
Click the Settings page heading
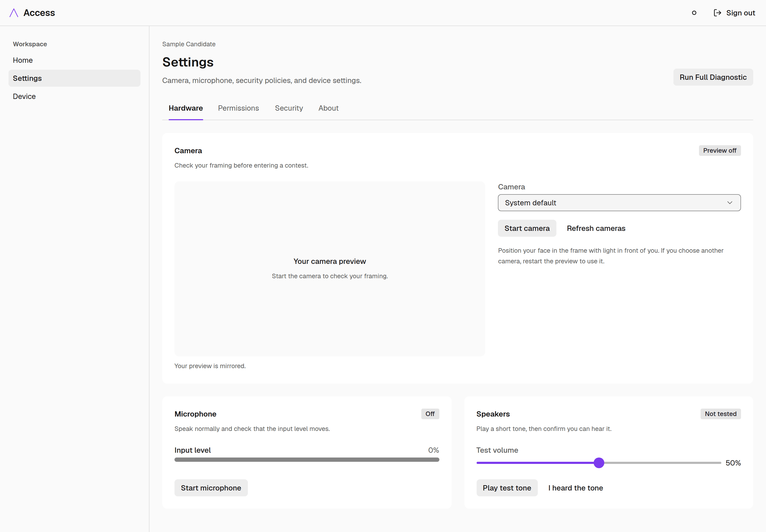coord(188,62)
